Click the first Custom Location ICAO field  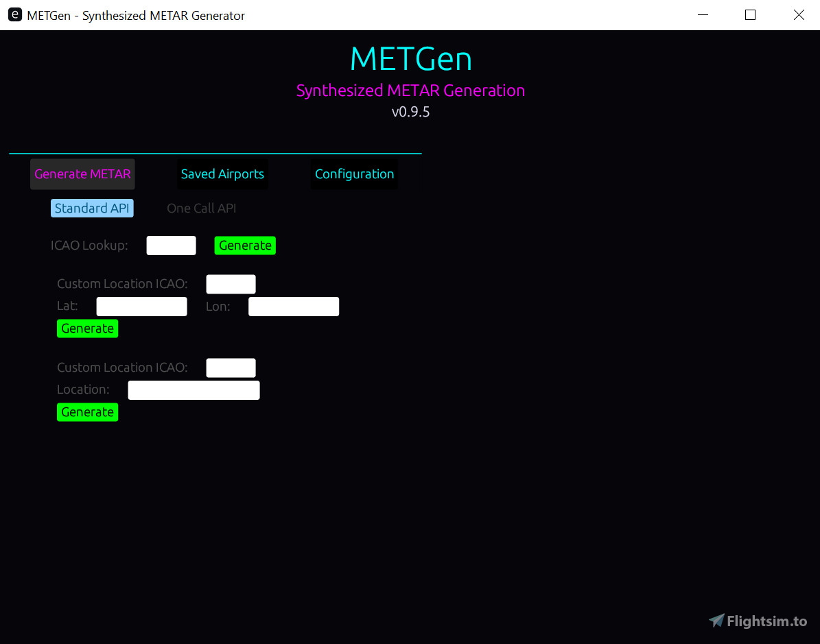point(231,283)
